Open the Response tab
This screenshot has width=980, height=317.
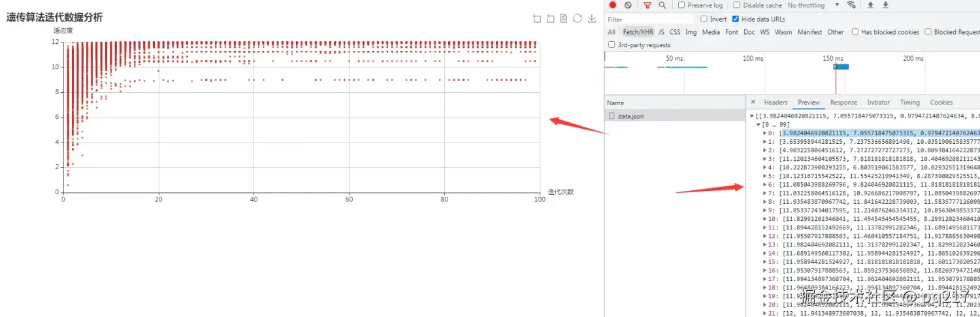pos(843,102)
